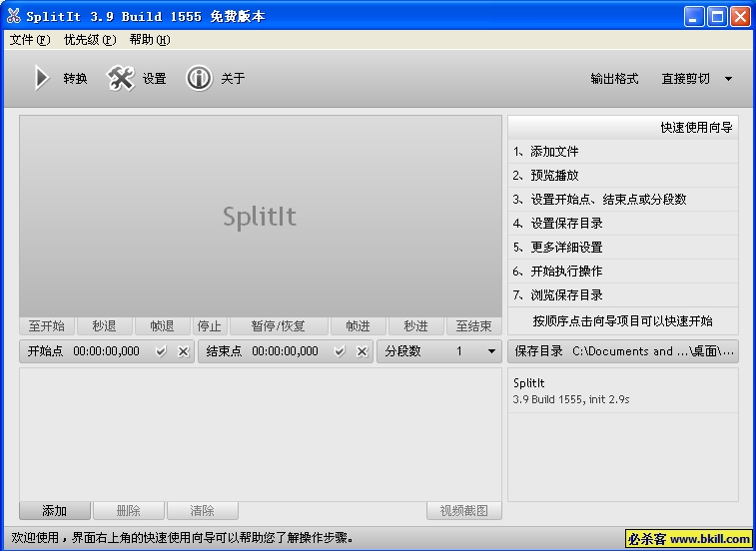The image size is (756, 551).
Task: Click the 开始点 time field
Action: tap(106, 351)
